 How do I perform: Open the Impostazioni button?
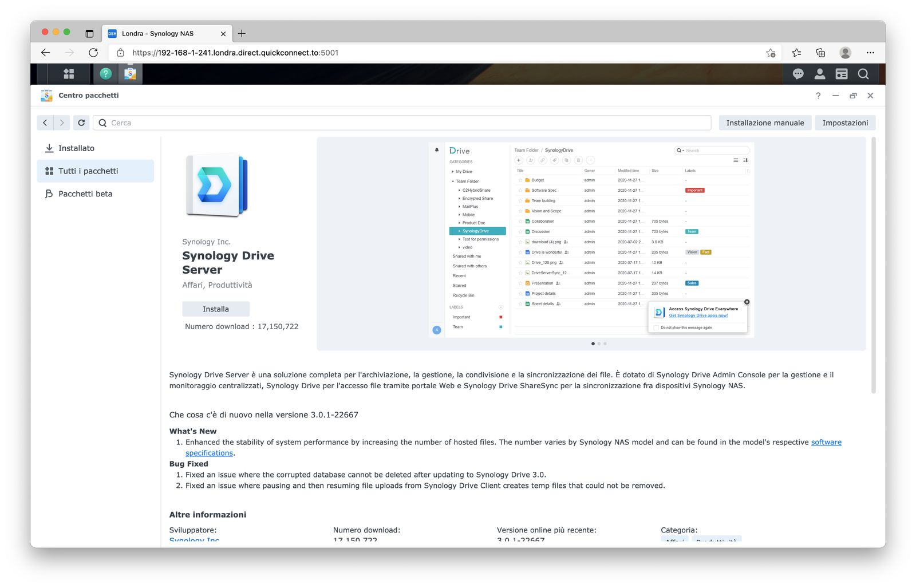point(845,123)
